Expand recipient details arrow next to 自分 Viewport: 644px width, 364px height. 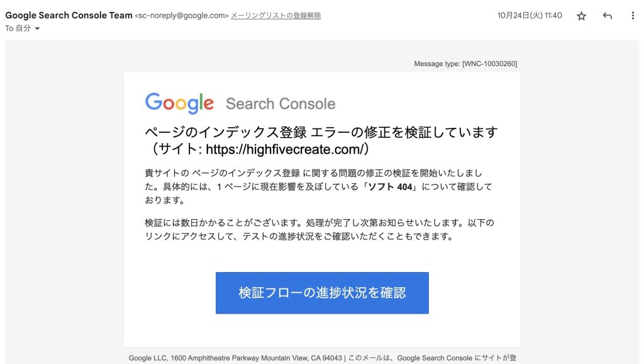click(37, 29)
